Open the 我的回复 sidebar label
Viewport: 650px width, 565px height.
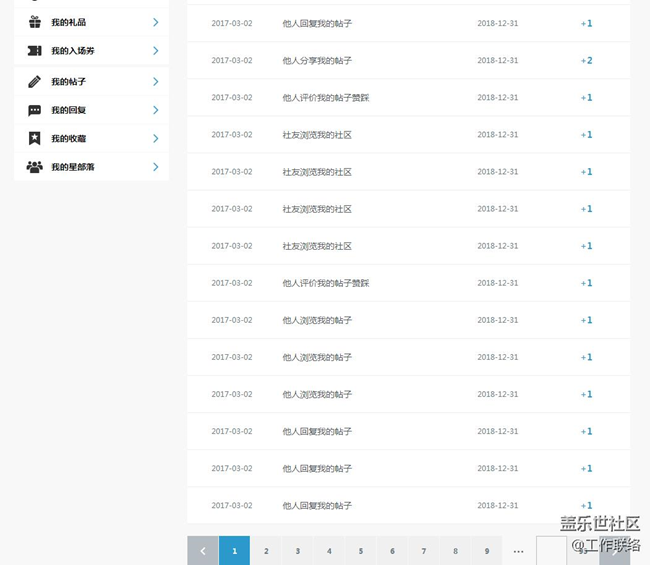pyautogui.click(x=68, y=110)
